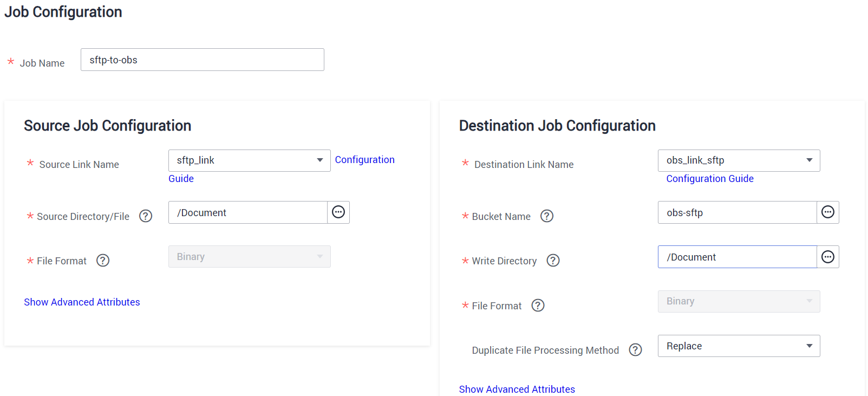Screen dimensions: 868x396
Task: Focus the Write Directory text field
Action: point(736,257)
